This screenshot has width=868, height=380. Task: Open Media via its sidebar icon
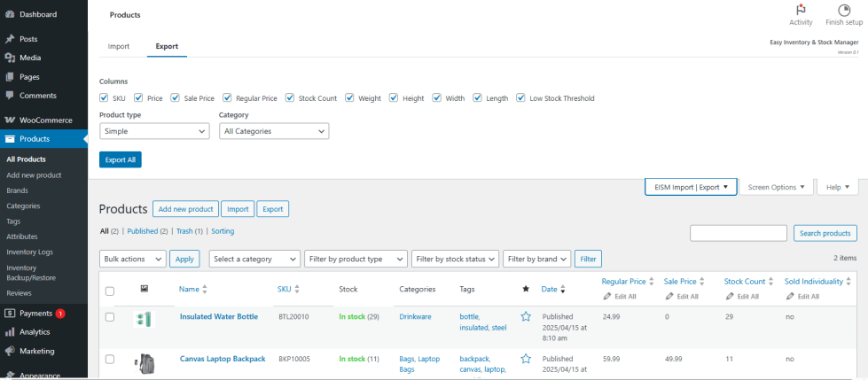point(9,58)
